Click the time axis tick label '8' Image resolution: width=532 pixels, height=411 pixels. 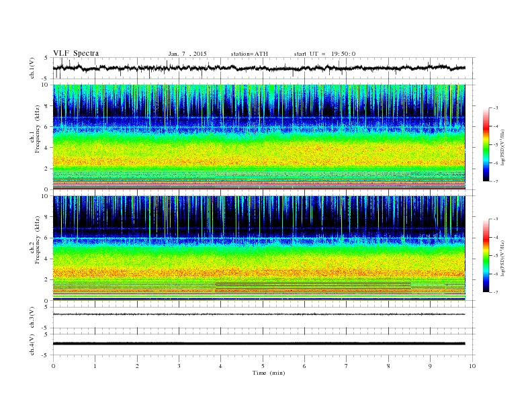tap(388, 366)
